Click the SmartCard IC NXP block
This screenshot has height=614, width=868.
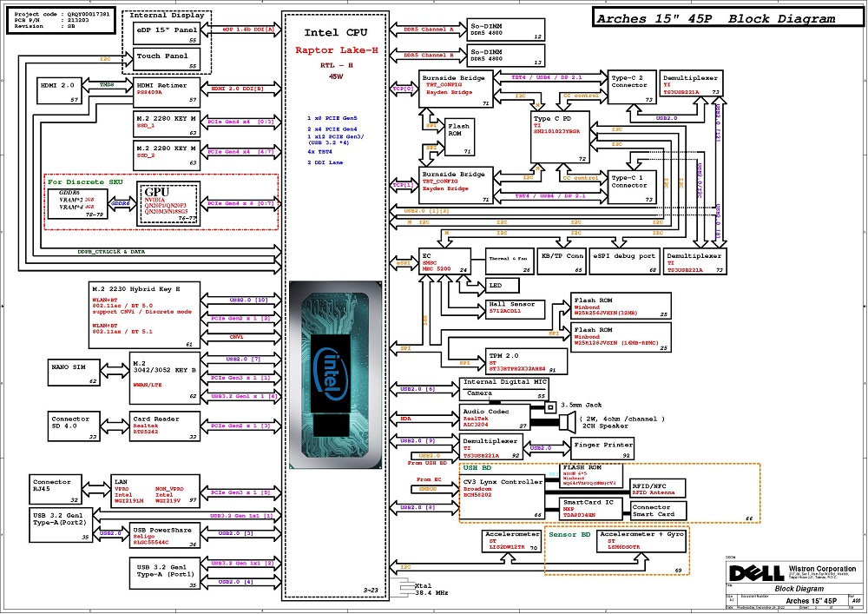coord(591,508)
